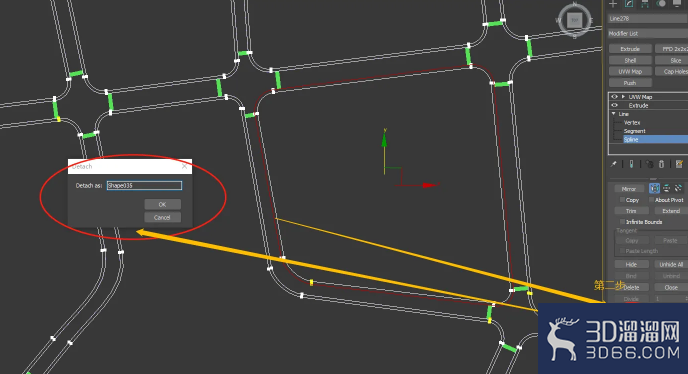Select Mirror Both icon
Image resolution: width=688 pixels, height=374 pixels.
pos(678,188)
